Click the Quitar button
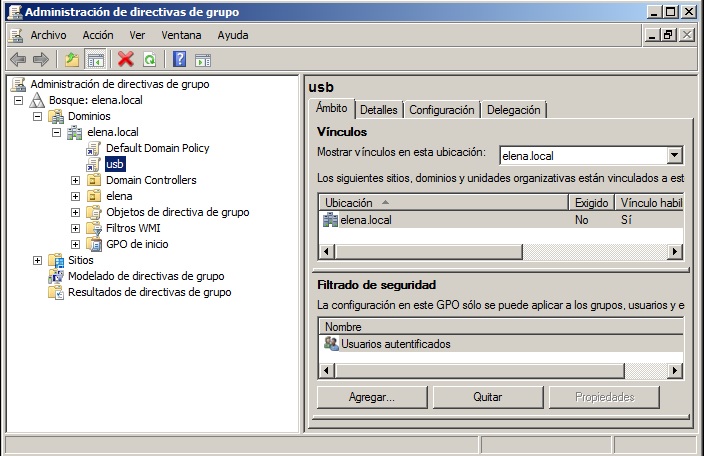 tap(487, 397)
